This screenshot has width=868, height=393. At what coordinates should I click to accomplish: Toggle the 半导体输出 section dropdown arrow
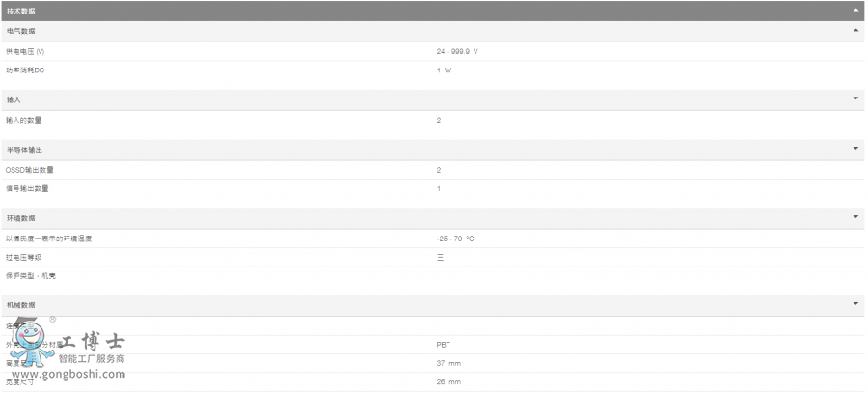[x=855, y=149]
